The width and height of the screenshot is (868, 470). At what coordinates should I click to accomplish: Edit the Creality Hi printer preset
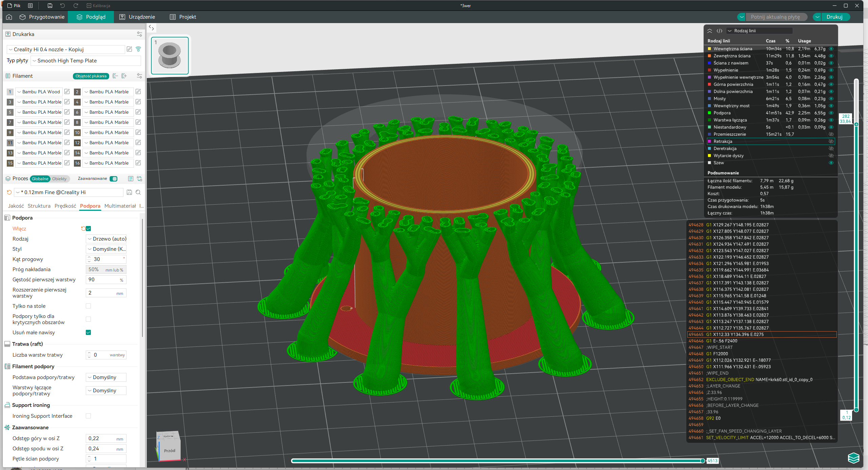point(129,49)
